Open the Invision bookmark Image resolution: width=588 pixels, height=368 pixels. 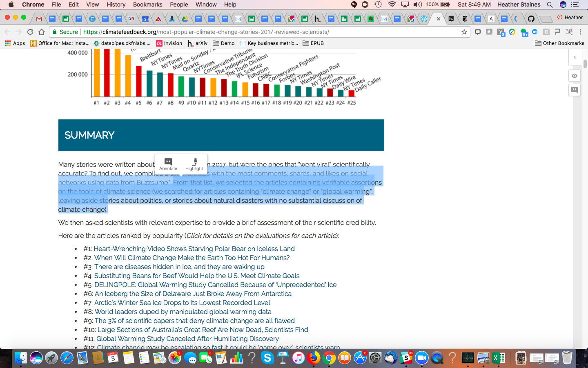[169, 43]
